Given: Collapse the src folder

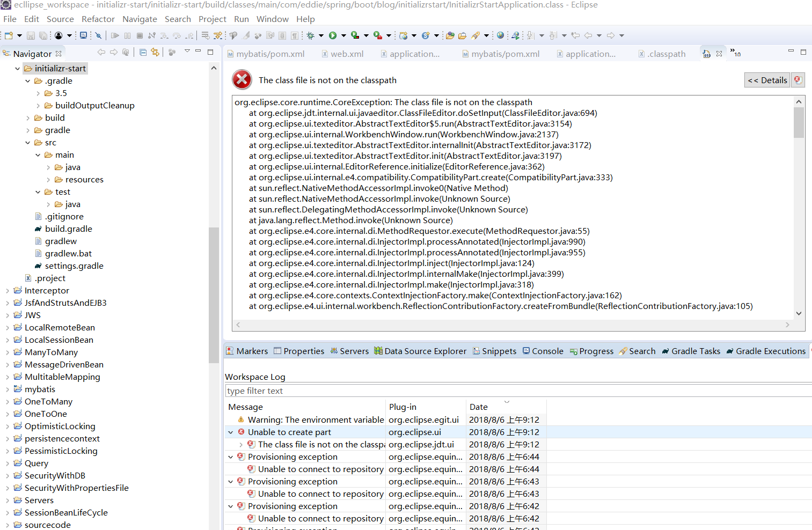Looking at the screenshot, I should (28, 143).
